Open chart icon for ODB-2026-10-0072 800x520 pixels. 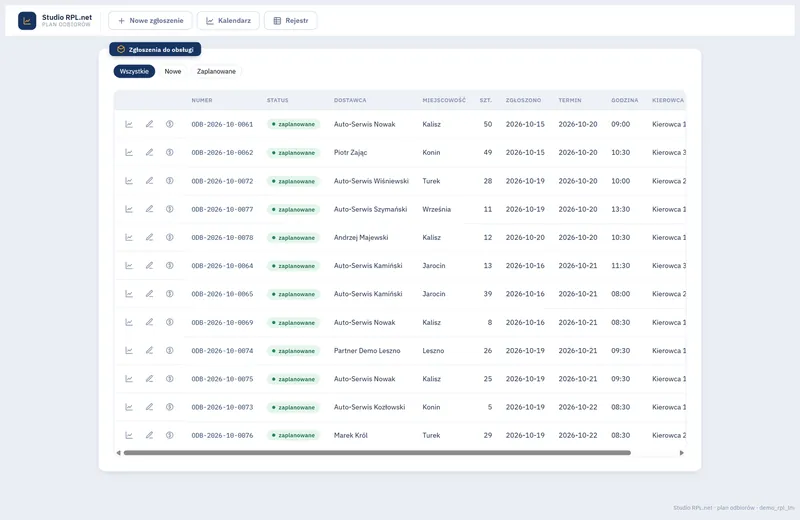(129, 181)
